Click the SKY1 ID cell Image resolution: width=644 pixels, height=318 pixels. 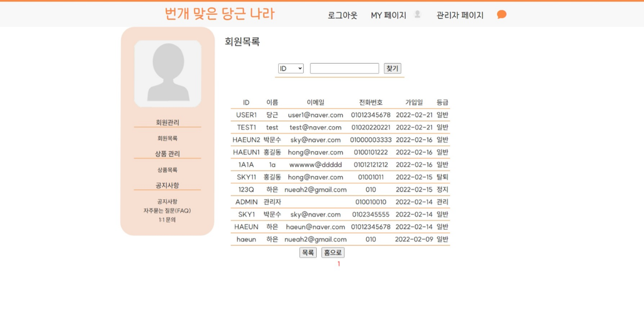[246, 214]
